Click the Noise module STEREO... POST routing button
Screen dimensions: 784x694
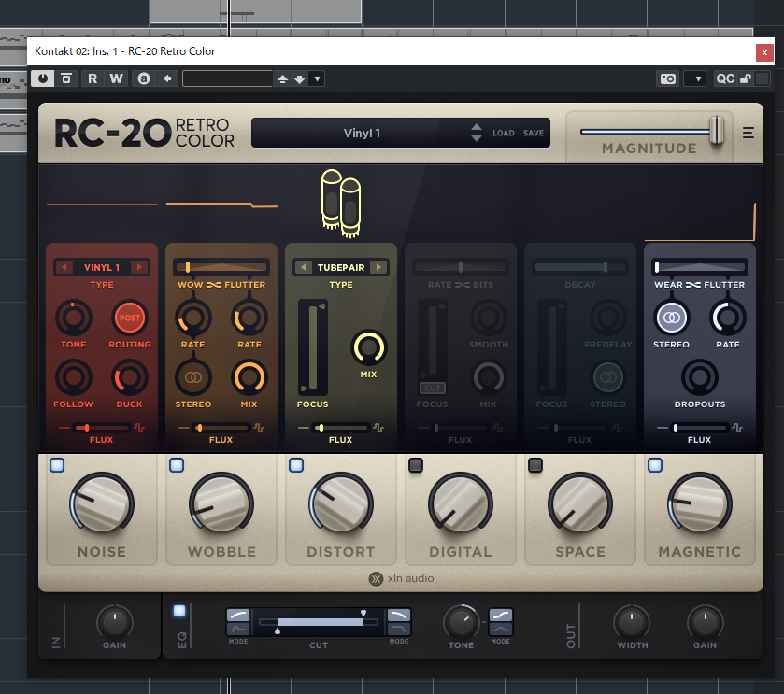[130, 318]
